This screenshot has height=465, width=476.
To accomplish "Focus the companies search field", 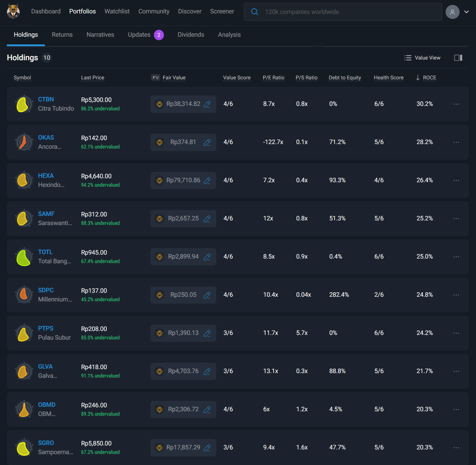I will [x=343, y=12].
